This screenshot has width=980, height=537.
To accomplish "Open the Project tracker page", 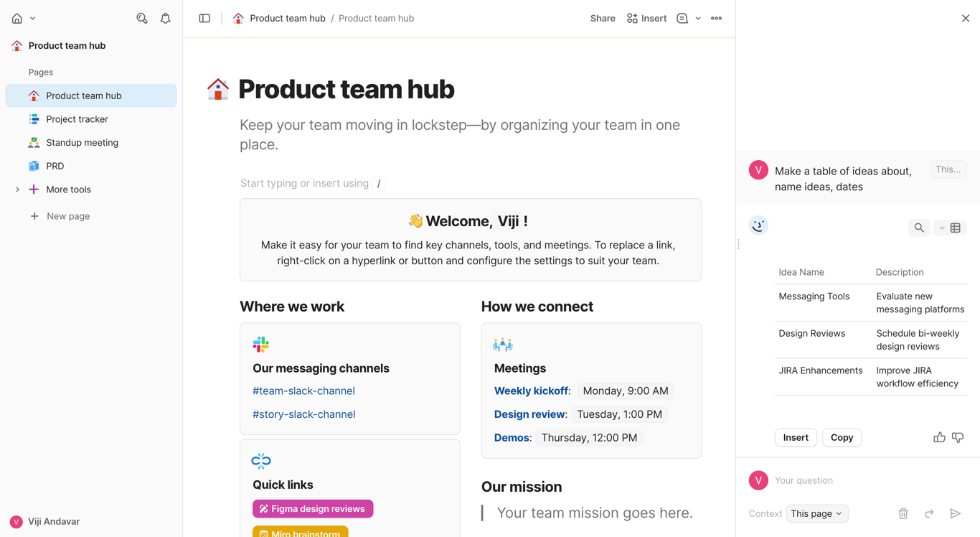I will coord(77,119).
